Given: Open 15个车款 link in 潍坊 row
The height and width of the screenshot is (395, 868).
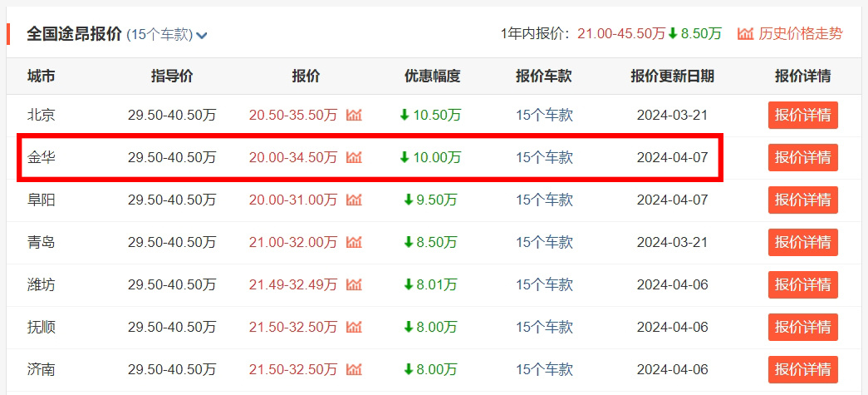Looking at the screenshot, I should 544,284.
